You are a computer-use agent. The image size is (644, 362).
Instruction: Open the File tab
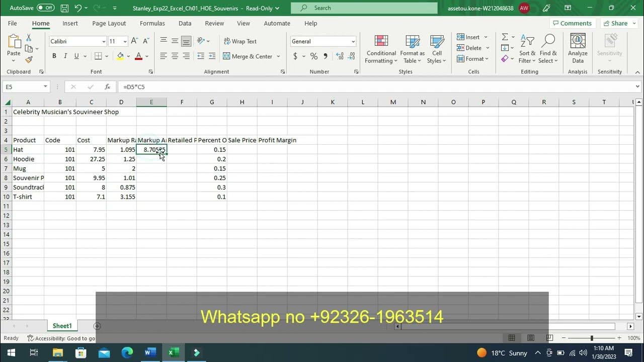(13, 24)
